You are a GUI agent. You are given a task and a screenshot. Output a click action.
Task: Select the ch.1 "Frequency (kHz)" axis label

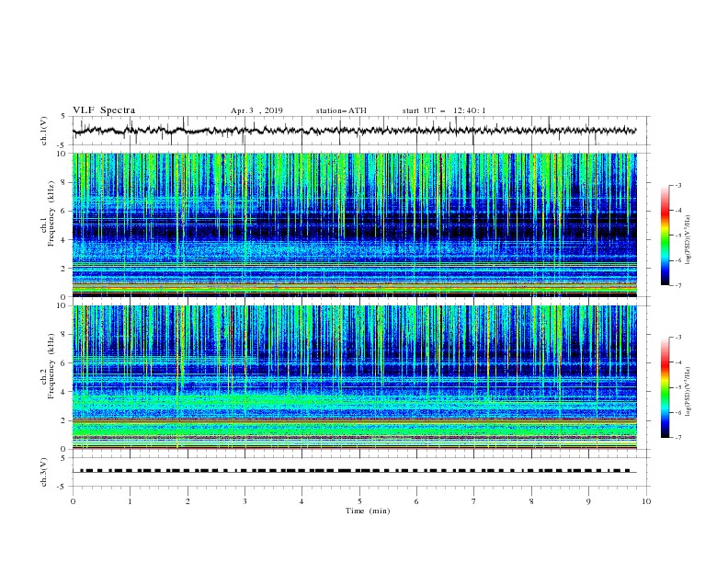click(51, 213)
